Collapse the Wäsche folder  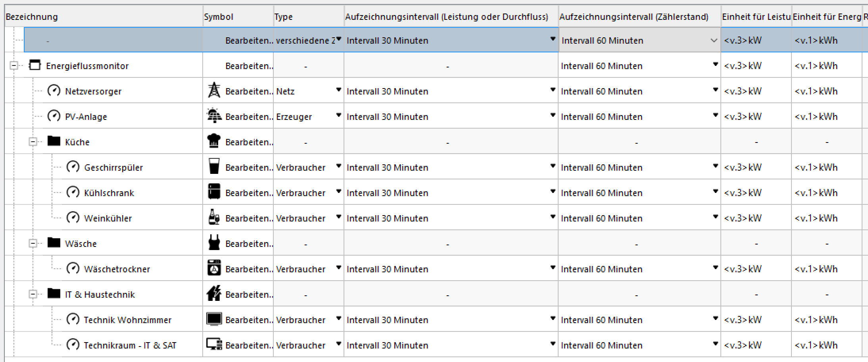33,243
